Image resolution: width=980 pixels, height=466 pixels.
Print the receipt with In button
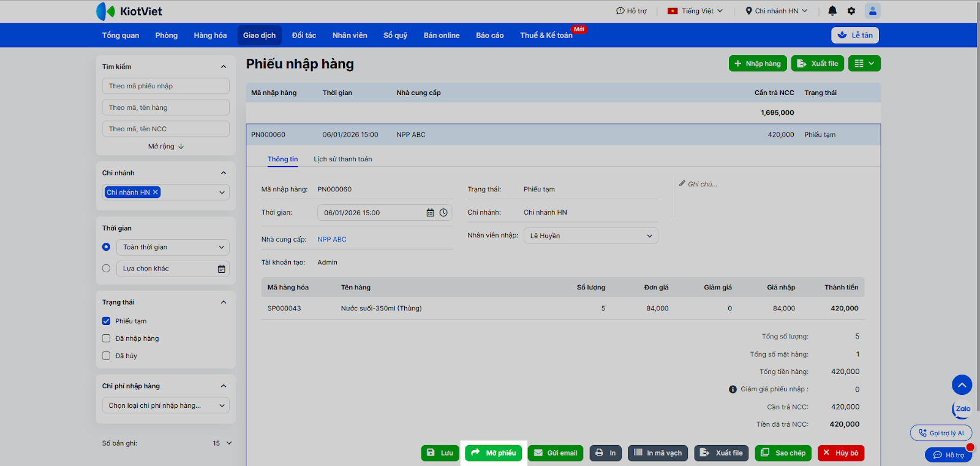point(606,453)
